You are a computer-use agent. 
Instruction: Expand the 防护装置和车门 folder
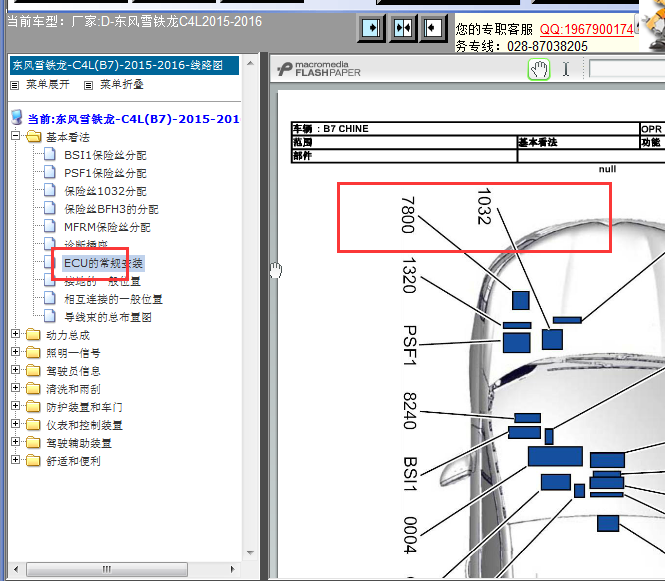click(16, 406)
